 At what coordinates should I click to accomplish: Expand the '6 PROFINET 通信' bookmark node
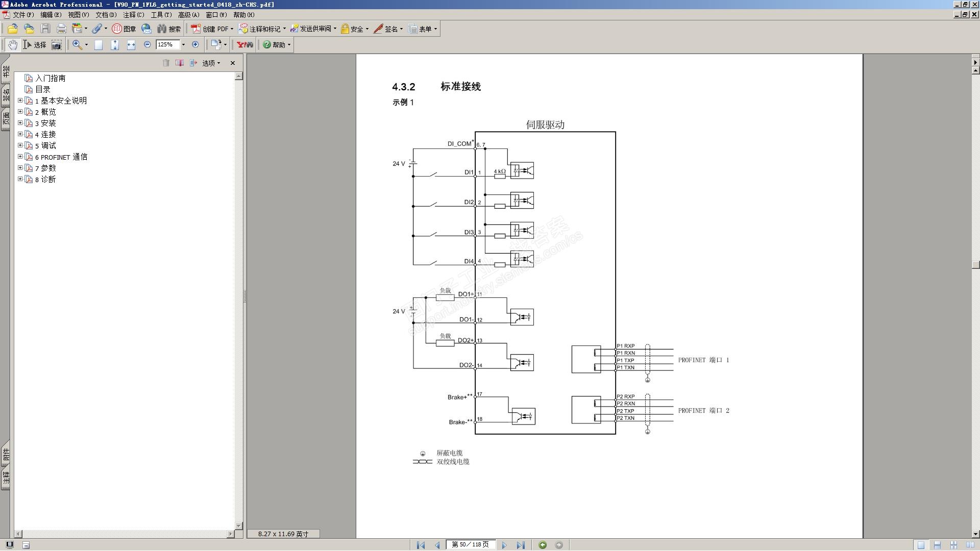[x=20, y=157]
